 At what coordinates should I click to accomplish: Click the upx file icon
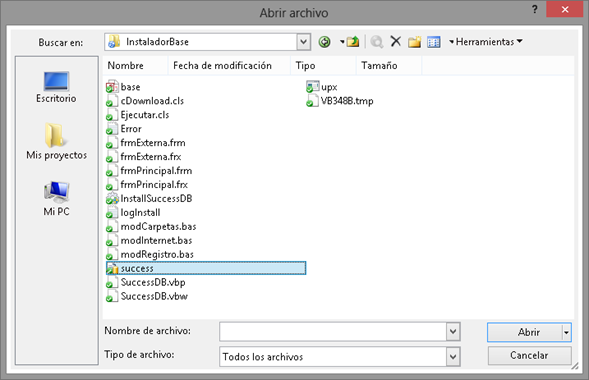click(312, 87)
